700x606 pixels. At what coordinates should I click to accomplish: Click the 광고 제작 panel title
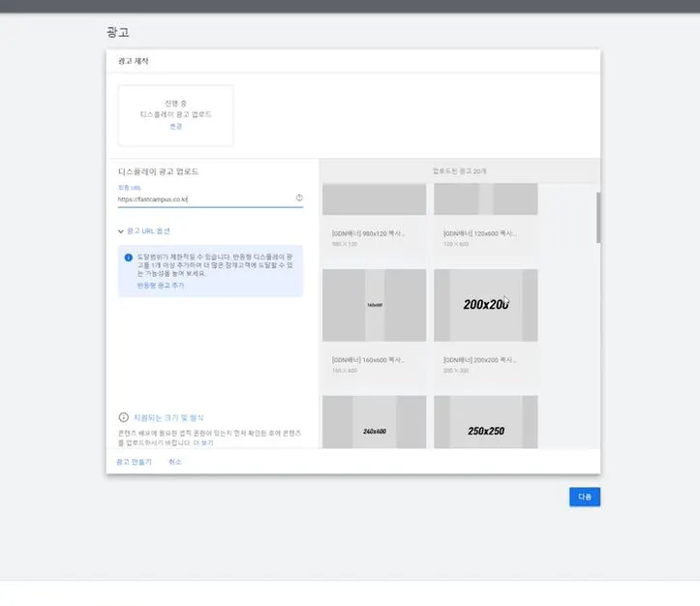[x=133, y=61]
